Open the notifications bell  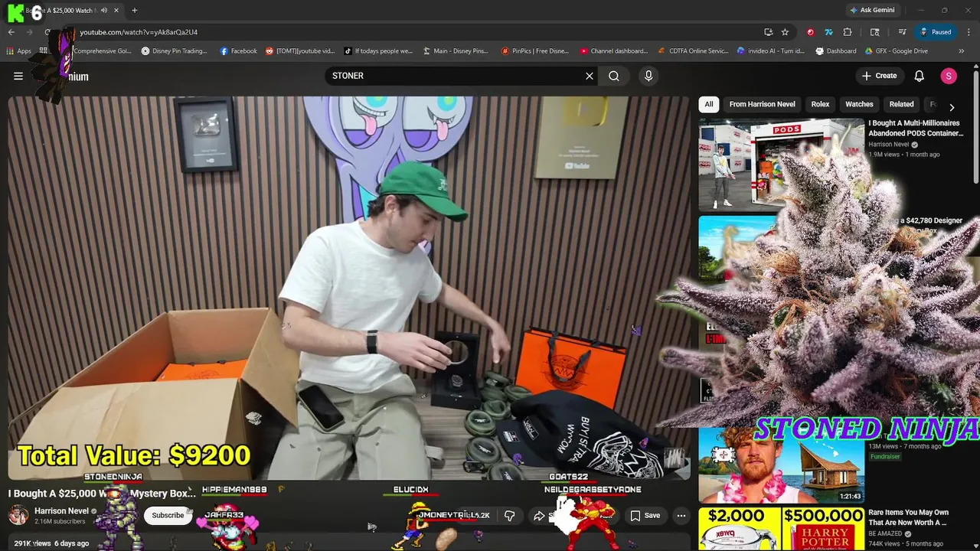(920, 76)
